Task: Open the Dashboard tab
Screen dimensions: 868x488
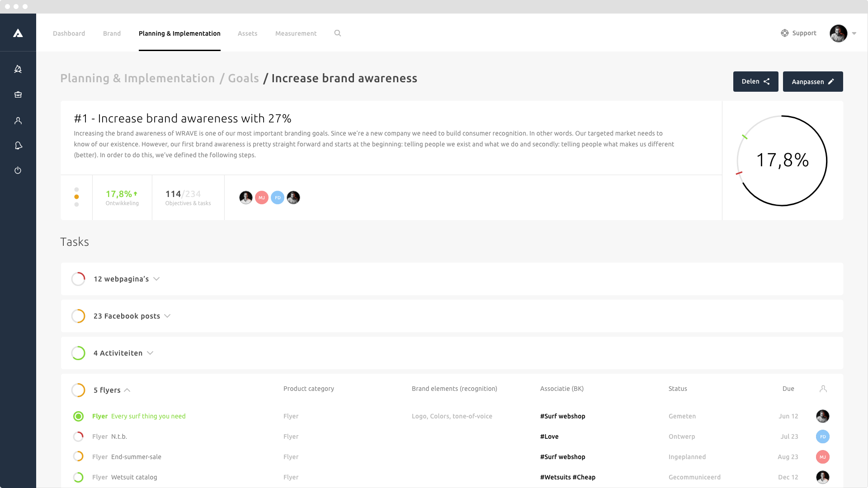Action: (69, 33)
